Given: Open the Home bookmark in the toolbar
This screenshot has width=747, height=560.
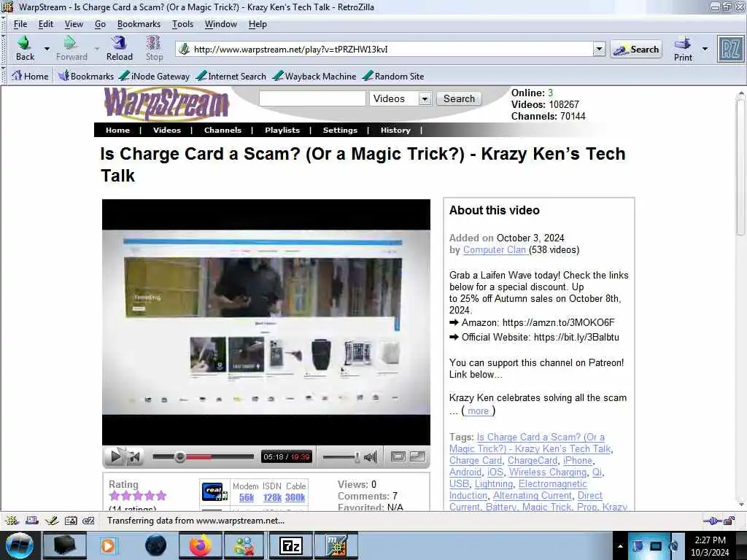Looking at the screenshot, I should [30, 76].
